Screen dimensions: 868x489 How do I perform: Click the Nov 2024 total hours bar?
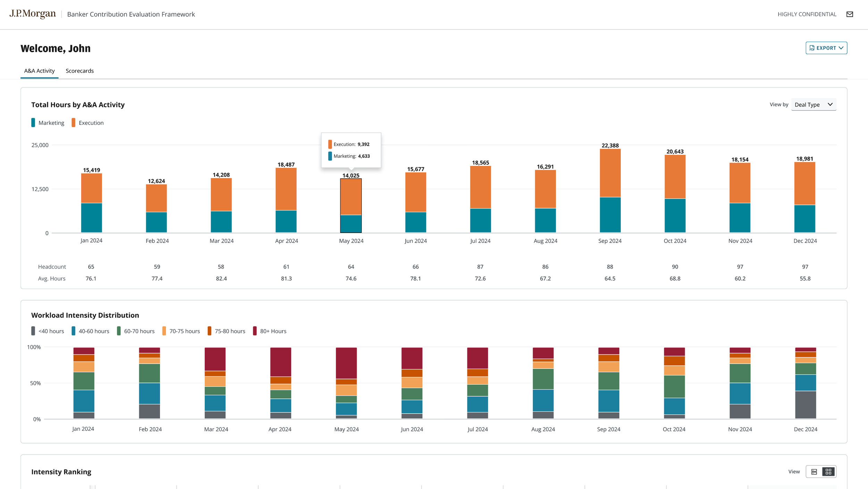[x=740, y=198]
